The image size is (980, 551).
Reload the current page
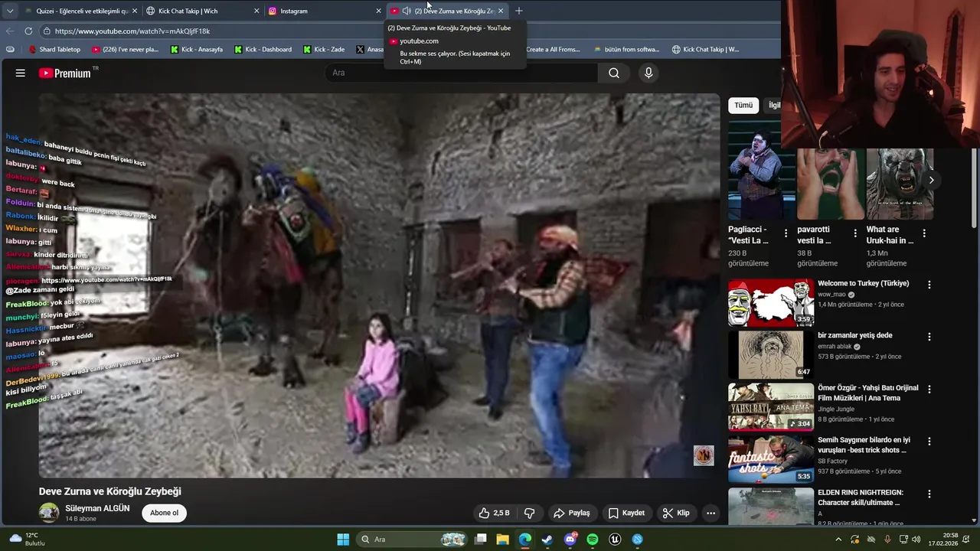pos(28,31)
